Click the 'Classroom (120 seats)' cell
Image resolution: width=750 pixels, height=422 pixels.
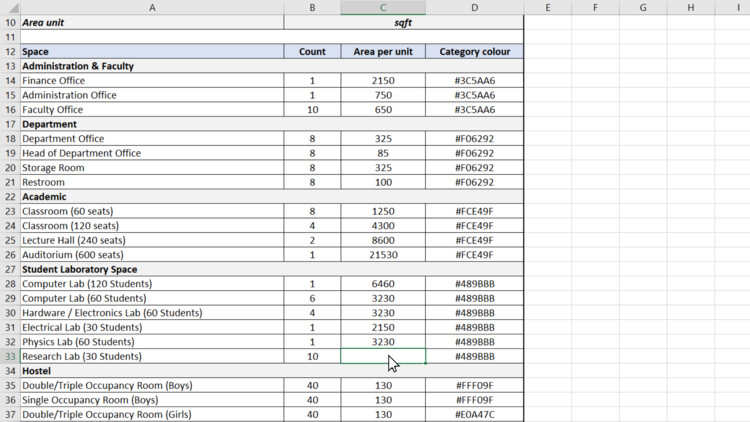click(152, 226)
